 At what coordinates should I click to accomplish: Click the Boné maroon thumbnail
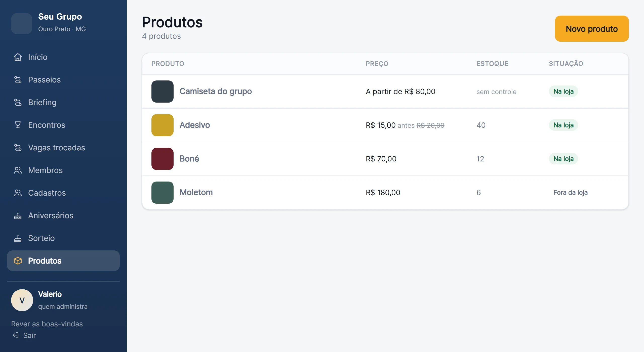pyautogui.click(x=163, y=159)
